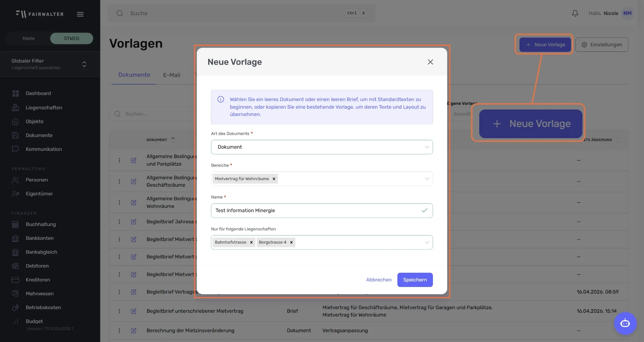Open Kreditoren in the sidebar
Viewport: 644px width, 342px height.
pos(38,279)
